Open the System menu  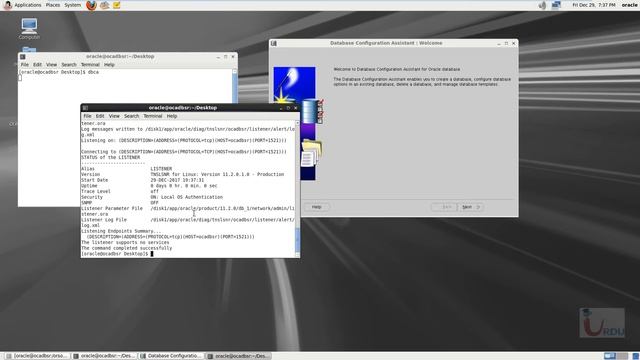click(73, 5)
